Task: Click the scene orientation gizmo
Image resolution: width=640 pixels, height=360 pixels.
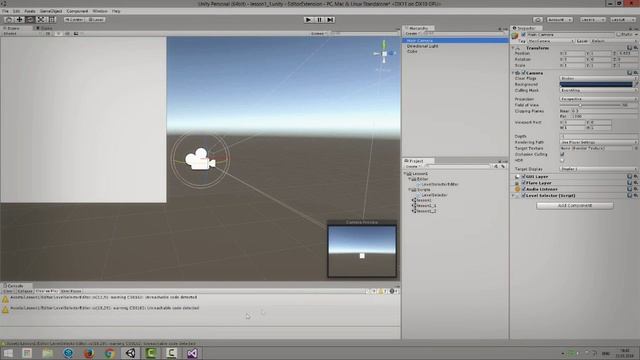Action: [384, 53]
